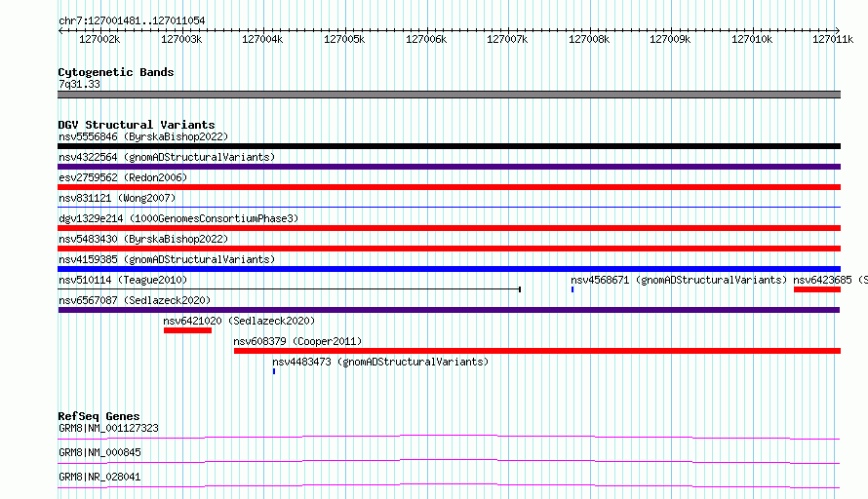The width and height of the screenshot is (868, 499).
Task: Select the magenta GRM8|NM_000845 intron line
Action: pyautogui.click(x=449, y=461)
